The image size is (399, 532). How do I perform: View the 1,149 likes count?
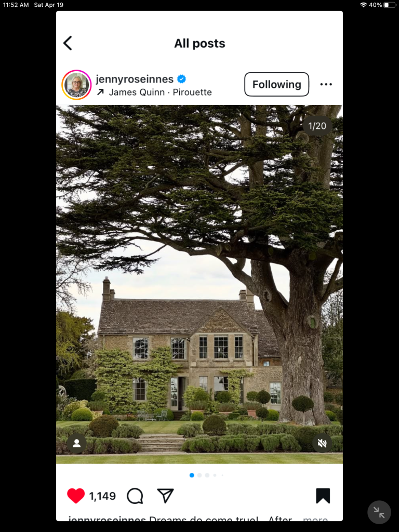point(102,496)
